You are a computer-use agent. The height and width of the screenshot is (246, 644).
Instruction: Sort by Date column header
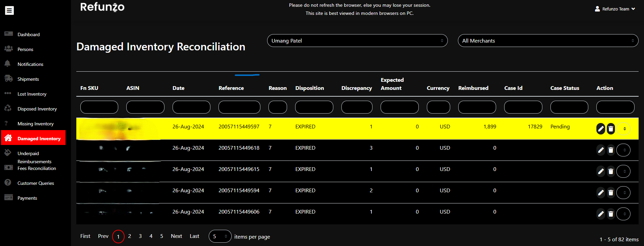[x=178, y=88]
